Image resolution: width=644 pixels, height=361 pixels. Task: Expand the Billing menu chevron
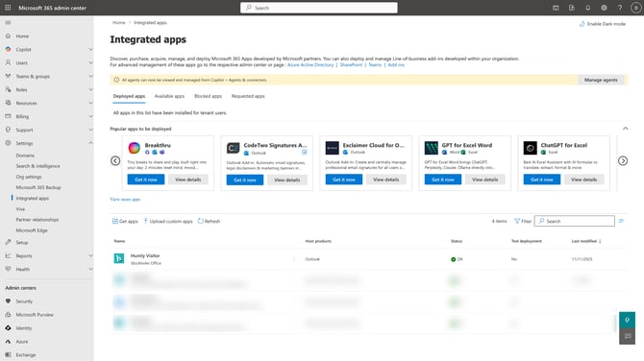point(90,116)
